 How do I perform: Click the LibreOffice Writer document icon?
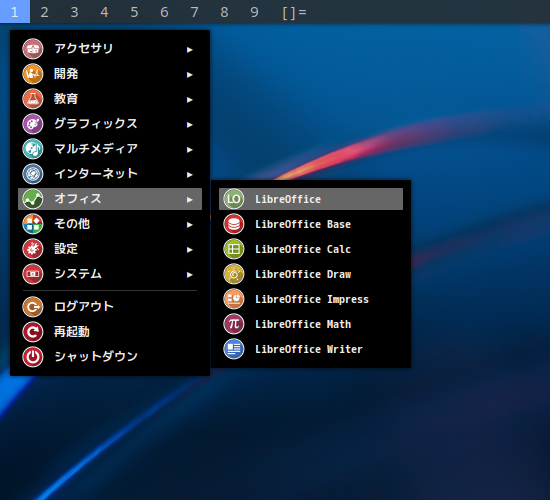pyautogui.click(x=234, y=349)
